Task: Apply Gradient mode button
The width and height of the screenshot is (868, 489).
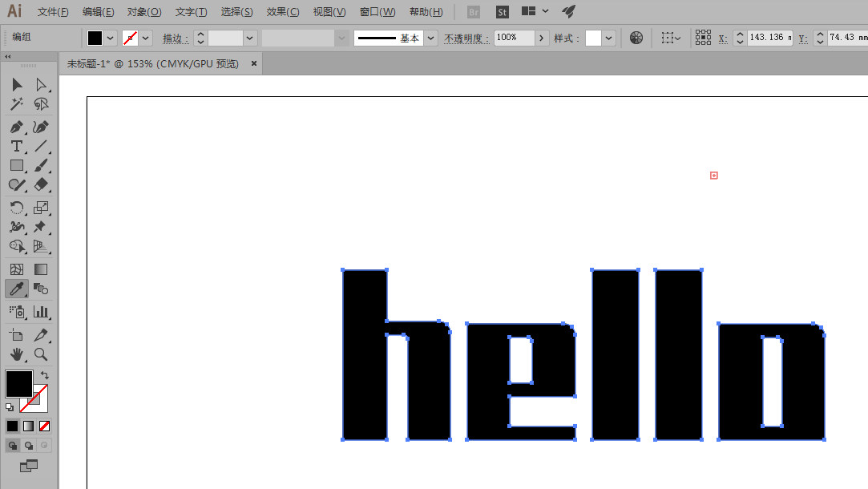Action: click(28, 426)
